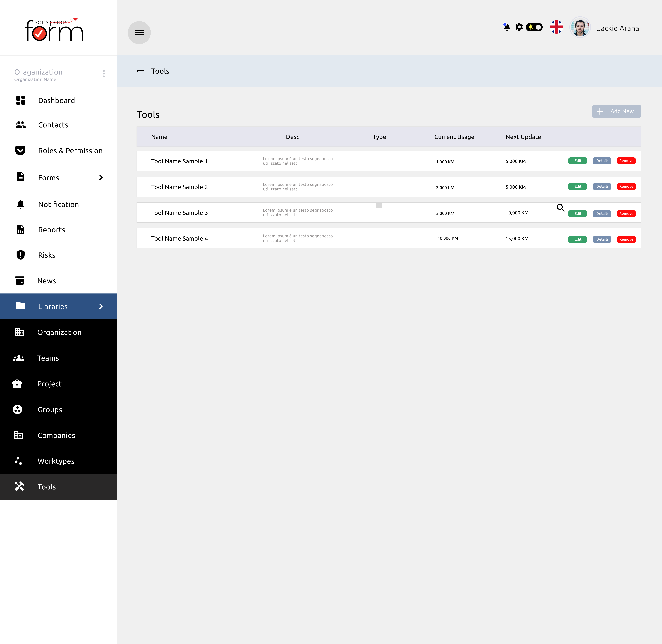Click small gray square in Type column
The image size is (662, 644).
tap(379, 205)
